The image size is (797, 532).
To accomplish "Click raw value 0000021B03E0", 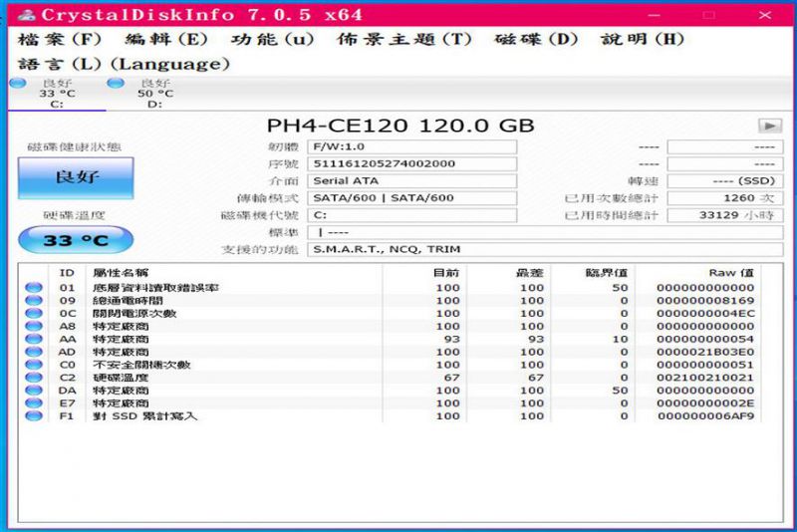I will click(705, 352).
